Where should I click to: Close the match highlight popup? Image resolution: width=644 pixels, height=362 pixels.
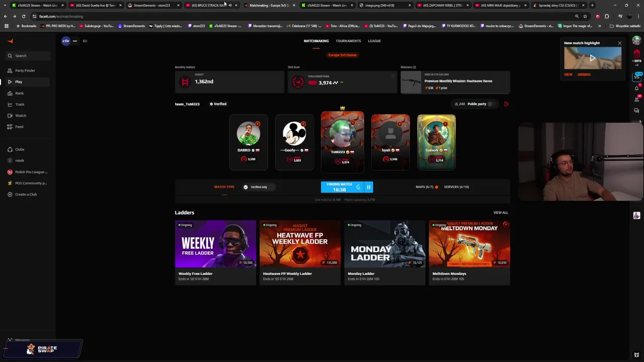point(619,43)
